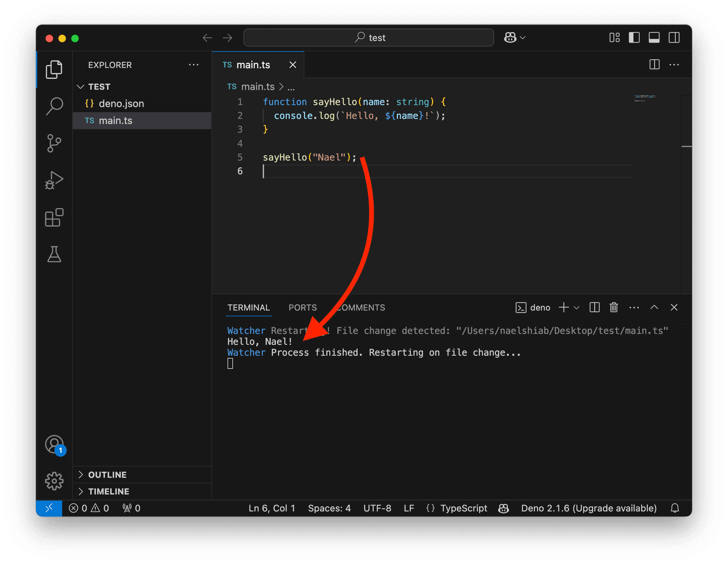Open the Accounts menu with badge
This screenshot has height=564, width=728.
click(55, 445)
